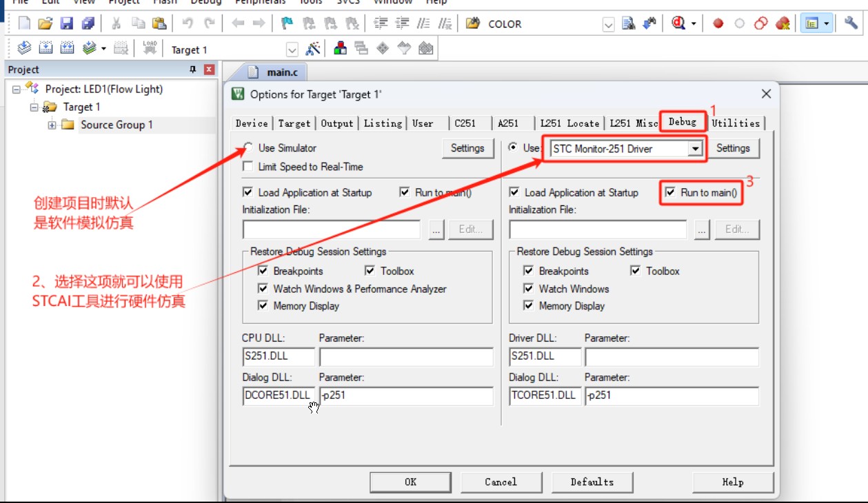Toggle driver side Breakpoints checkbox
The height and width of the screenshot is (503, 868).
(528, 271)
